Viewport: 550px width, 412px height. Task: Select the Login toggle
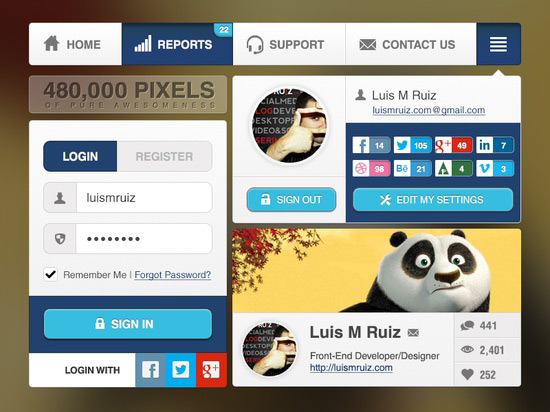click(x=80, y=156)
